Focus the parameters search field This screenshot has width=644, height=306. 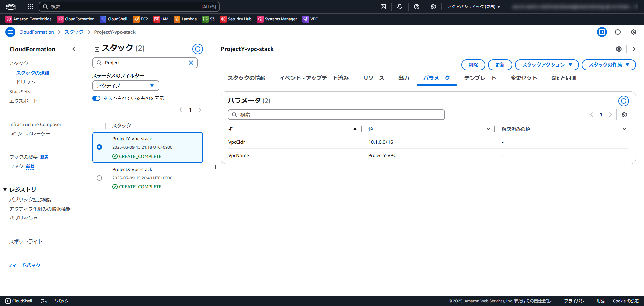(336, 115)
